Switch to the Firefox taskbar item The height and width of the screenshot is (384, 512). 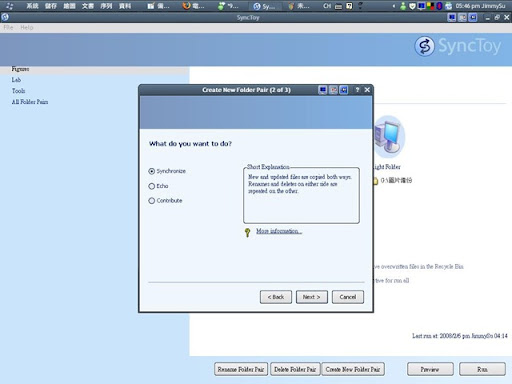193,6
